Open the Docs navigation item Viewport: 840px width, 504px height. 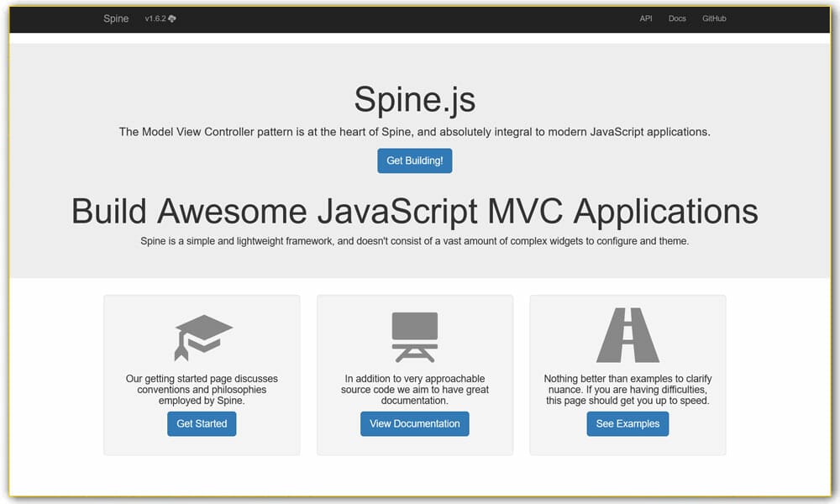tap(677, 18)
